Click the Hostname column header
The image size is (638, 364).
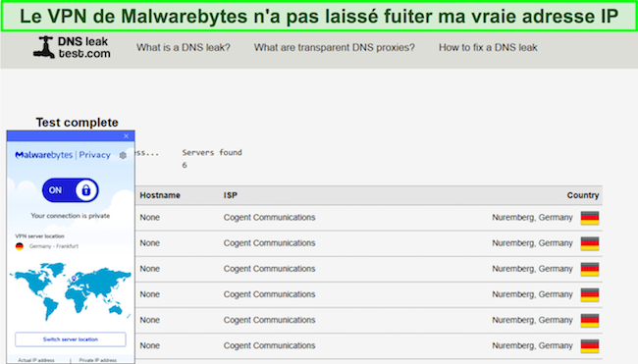(160, 195)
